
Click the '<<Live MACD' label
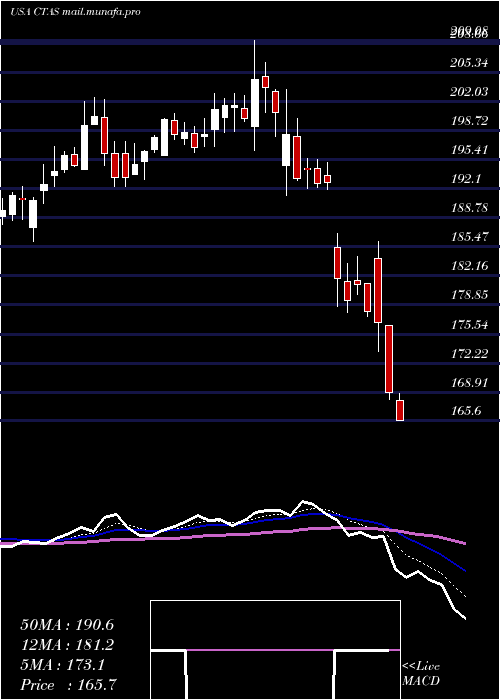click(421, 674)
